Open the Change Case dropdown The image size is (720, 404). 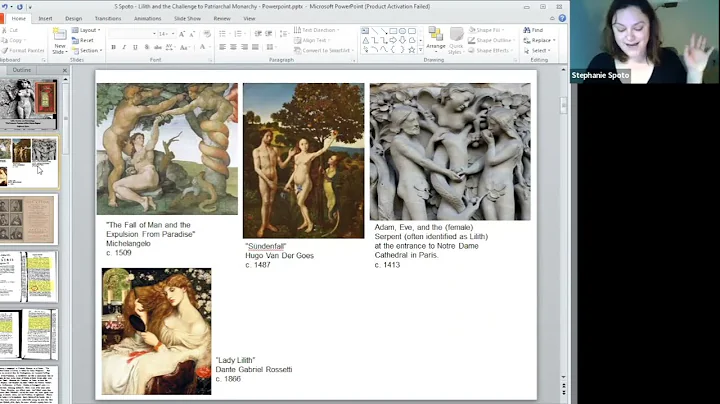pos(184,47)
